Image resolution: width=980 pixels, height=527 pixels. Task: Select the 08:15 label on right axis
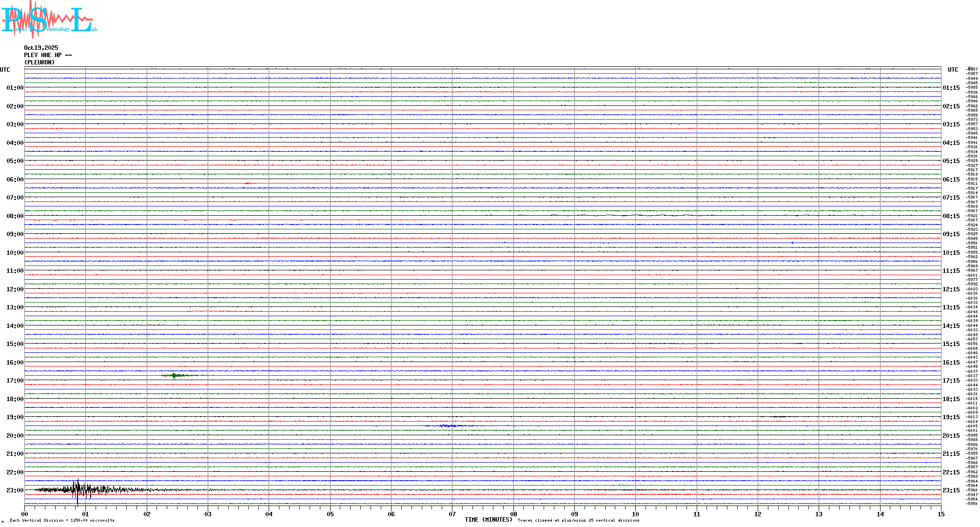pyautogui.click(x=951, y=216)
